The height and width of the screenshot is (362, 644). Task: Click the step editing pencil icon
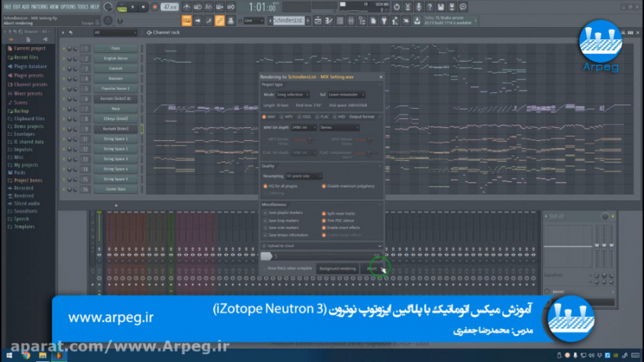click(x=209, y=21)
